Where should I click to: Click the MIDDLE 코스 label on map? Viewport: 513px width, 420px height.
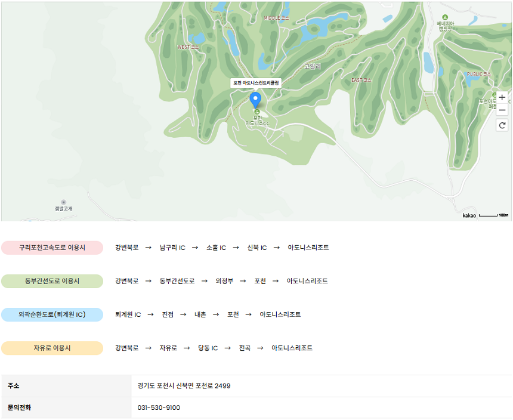[276, 18]
